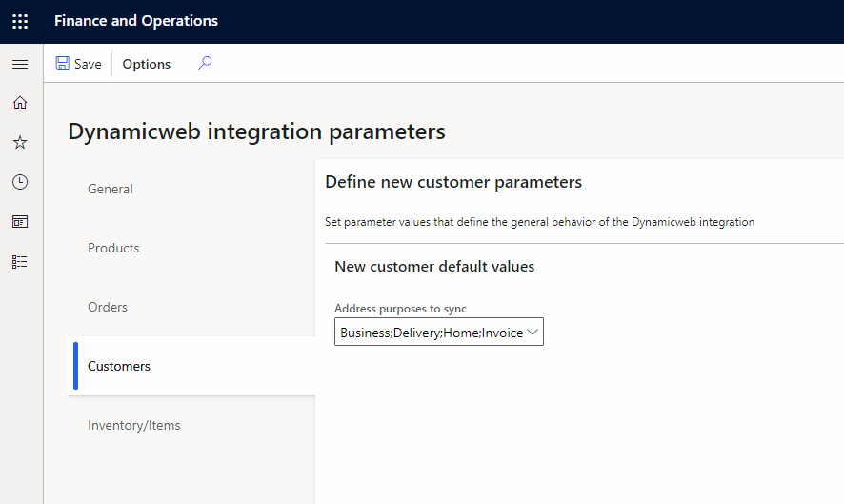The height and width of the screenshot is (504, 844).
Task: Click inside the Address purposes text field
Action: [x=429, y=333]
